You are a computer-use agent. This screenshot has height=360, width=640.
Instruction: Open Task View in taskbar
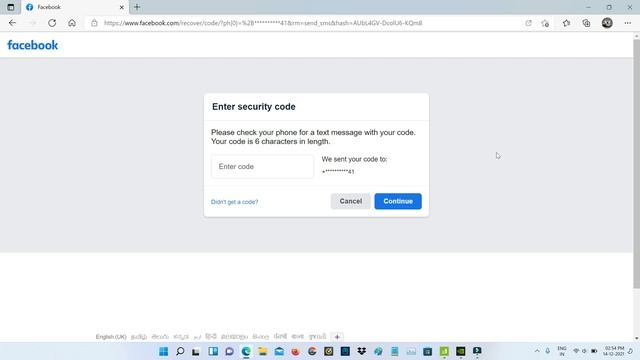pos(196,351)
